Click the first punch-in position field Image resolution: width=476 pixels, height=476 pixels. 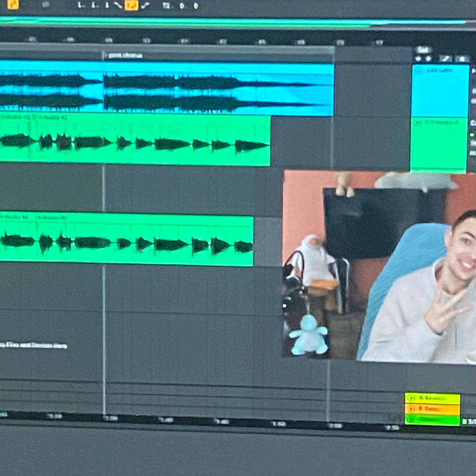[80, 5]
